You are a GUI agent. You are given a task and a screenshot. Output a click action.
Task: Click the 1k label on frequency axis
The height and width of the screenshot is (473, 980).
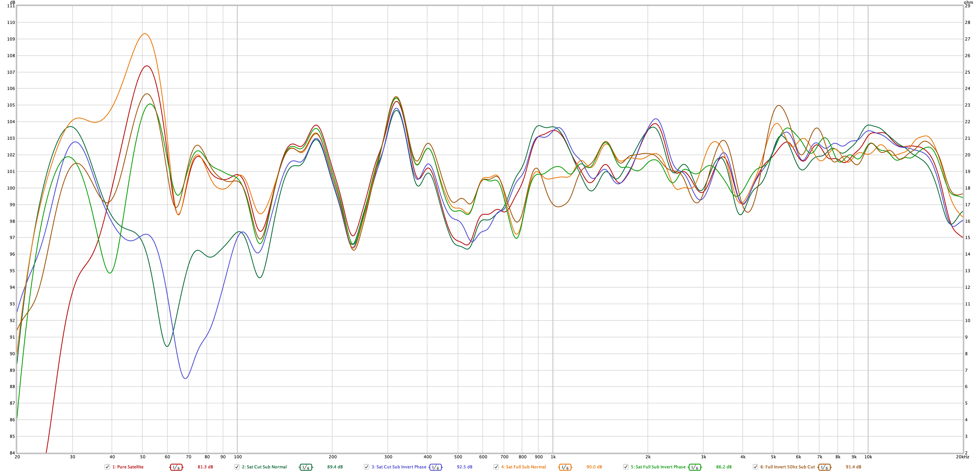pos(553,457)
